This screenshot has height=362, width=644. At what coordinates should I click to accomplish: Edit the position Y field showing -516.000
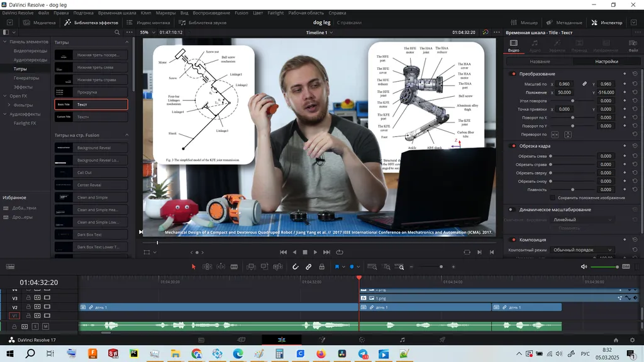coord(606,92)
